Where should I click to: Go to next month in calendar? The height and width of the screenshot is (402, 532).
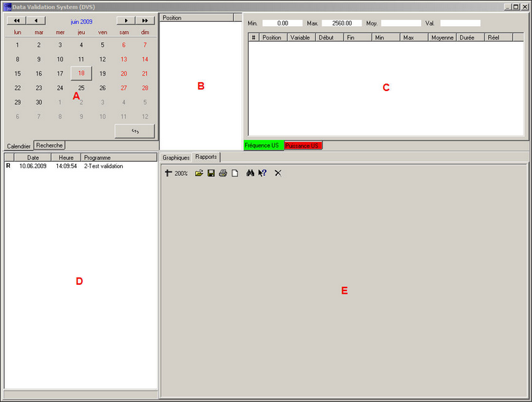click(x=126, y=20)
